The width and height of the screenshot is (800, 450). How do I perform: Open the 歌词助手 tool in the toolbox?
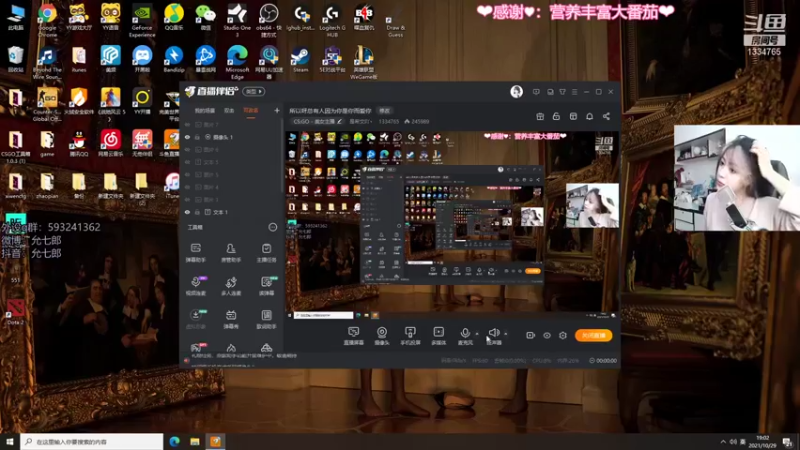coord(266,319)
